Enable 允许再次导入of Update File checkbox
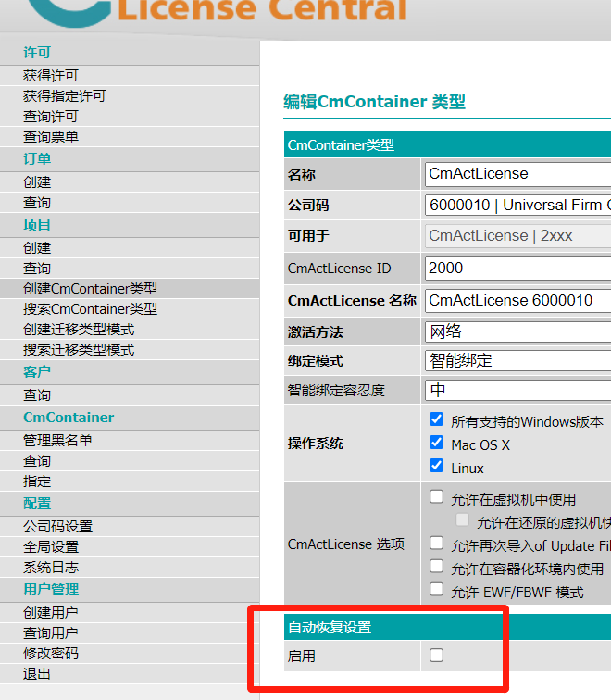611x700 pixels. [x=436, y=544]
